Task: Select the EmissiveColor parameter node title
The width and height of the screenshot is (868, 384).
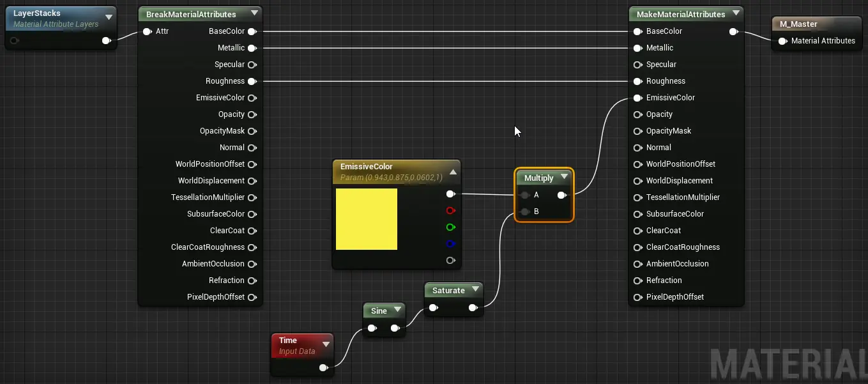Action: [367, 166]
